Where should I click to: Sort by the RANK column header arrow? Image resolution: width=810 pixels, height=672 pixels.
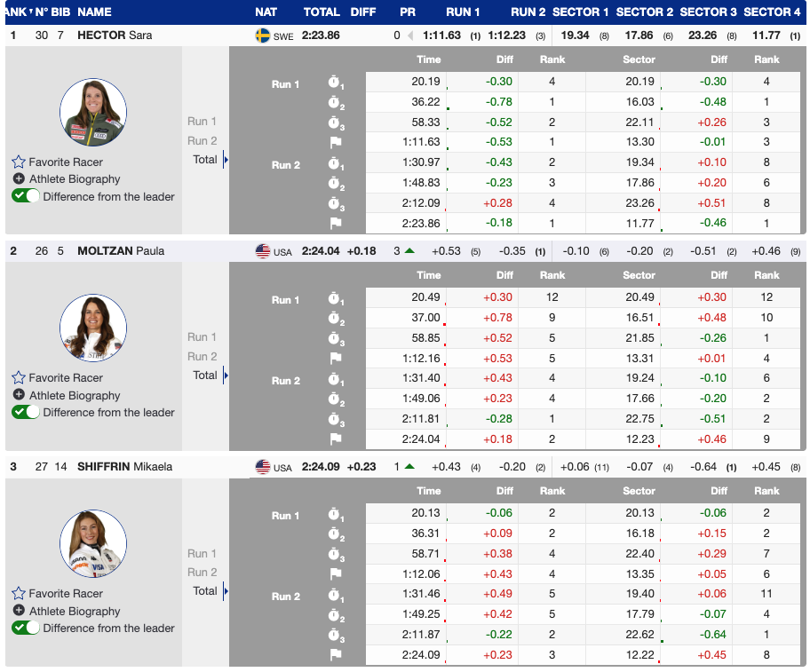click(x=29, y=12)
